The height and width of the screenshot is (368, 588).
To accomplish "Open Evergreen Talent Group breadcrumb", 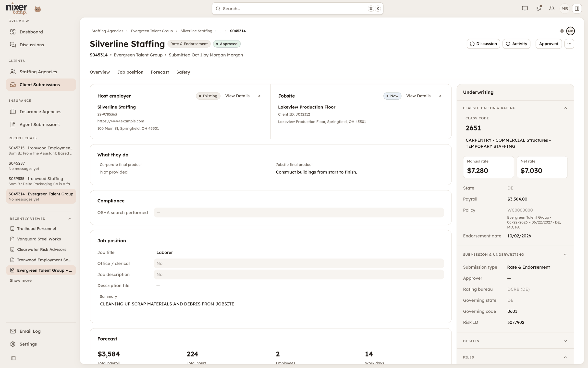I will tap(152, 31).
